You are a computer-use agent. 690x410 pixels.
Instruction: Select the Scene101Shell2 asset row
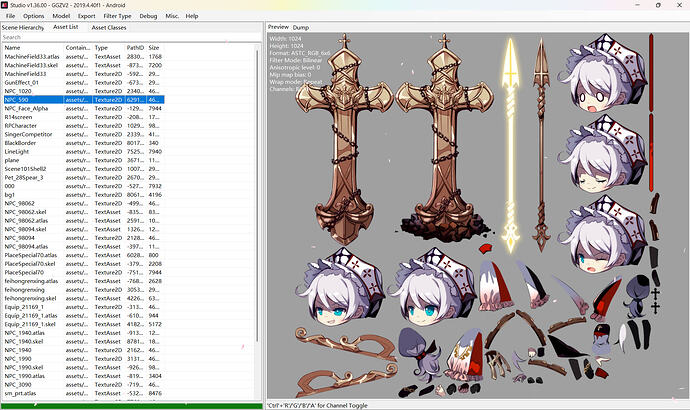[84, 168]
